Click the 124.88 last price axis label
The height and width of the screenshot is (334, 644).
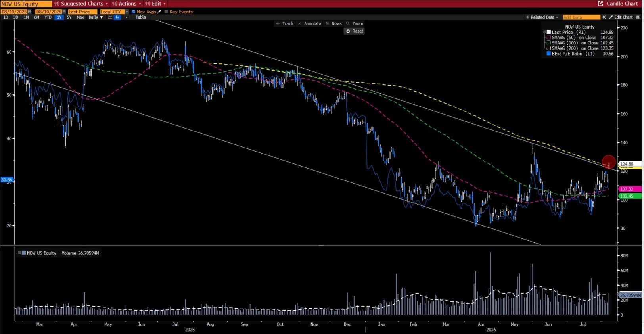pyautogui.click(x=630, y=164)
